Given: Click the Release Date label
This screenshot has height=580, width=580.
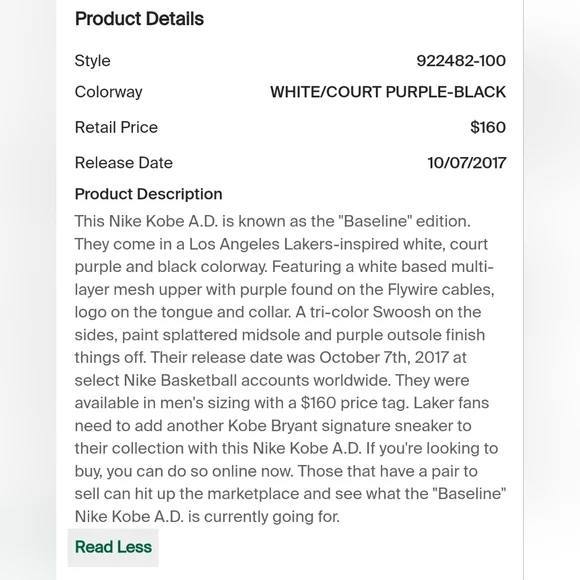Looking at the screenshot, I should 124,163.
